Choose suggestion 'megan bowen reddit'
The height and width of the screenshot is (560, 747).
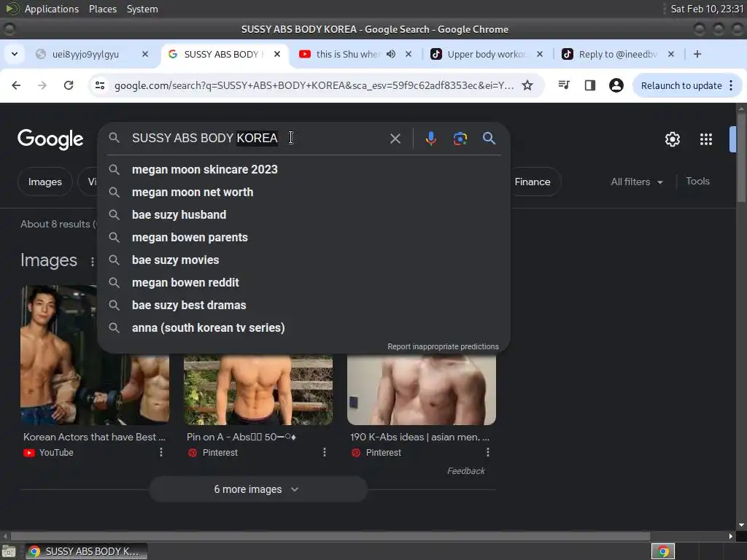[x=303, y=282]
